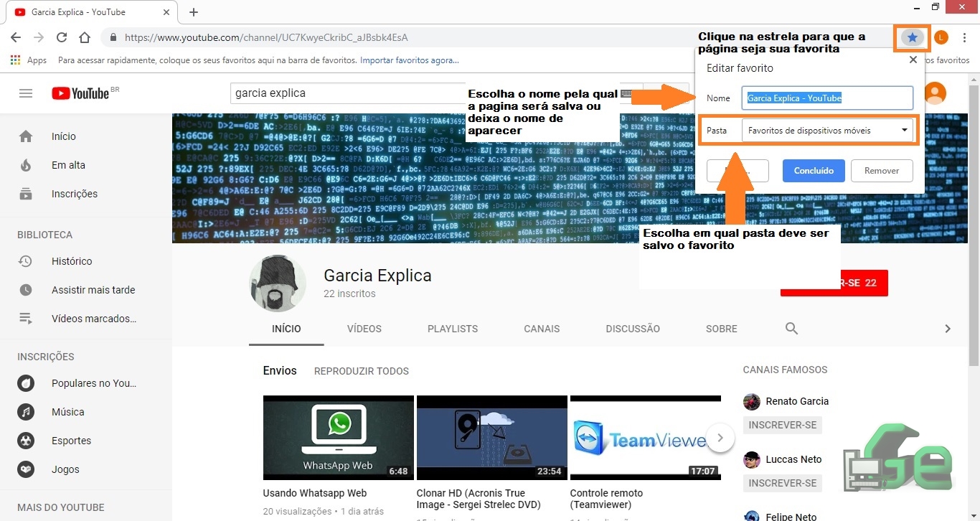Image resolution: width=980 pixels, height=521 pixels.
Task: Switch to the INÍCIO tab
Action: (x=286, y=329)
